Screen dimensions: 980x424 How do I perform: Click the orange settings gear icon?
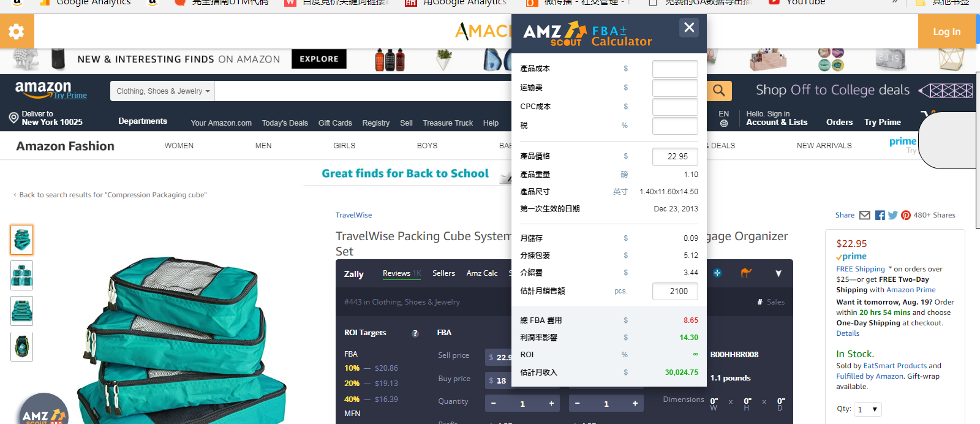click(17, 31)
